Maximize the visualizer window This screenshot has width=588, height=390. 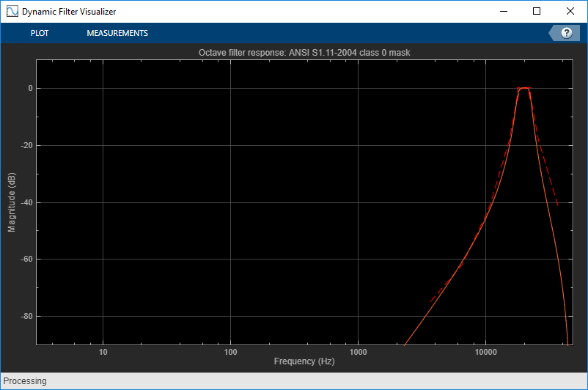click(x=537, y=11)
